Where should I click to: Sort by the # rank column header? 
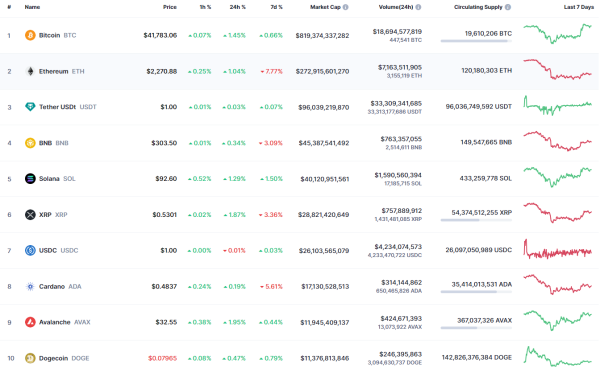point(9,7)
